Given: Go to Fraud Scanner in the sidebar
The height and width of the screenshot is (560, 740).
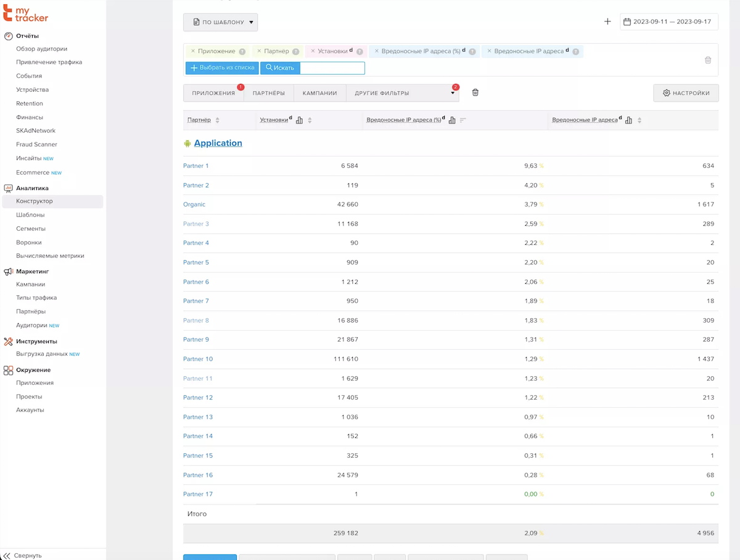Looking at the screenshot, I should click(x=36, y=144).
